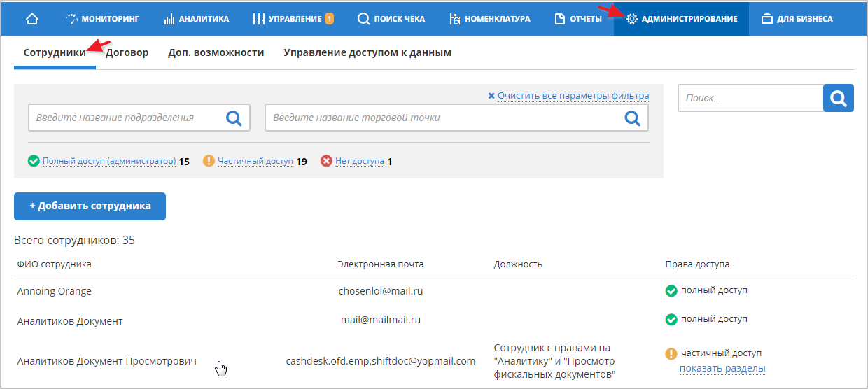Click magnifier icon in торговая точка field
Image resolution: width=868 pixels, height=389 pixels.
point(632,118)
